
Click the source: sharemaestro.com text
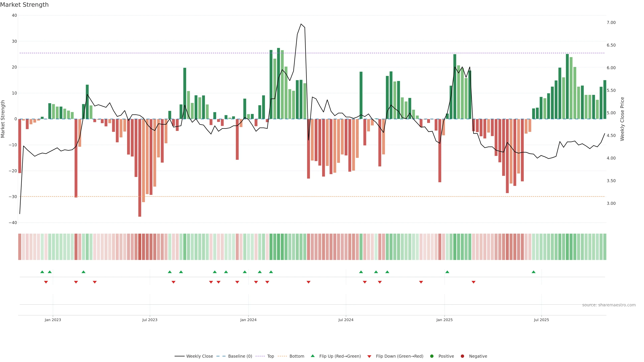click(609, 305)
